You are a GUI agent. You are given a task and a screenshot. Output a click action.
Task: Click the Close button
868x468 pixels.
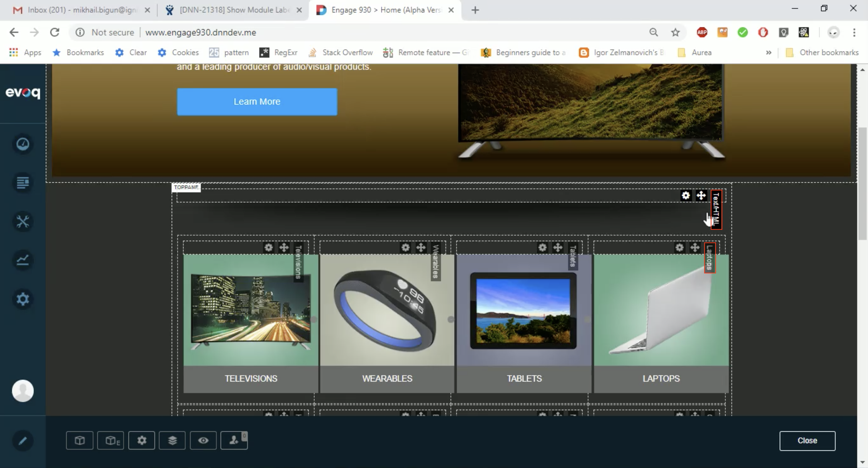coord(807,440)
